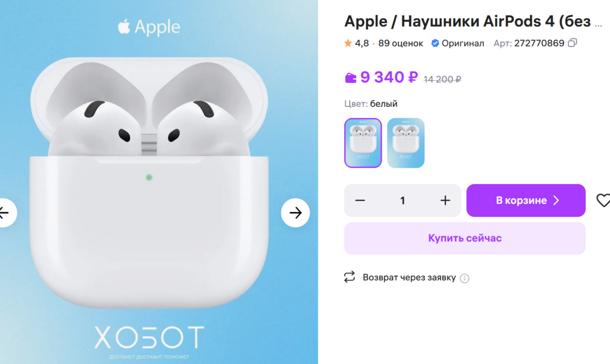Increase quantity with plus button
Image resolution: width=610 pixels, height=364 pixels.
(445, 200)
